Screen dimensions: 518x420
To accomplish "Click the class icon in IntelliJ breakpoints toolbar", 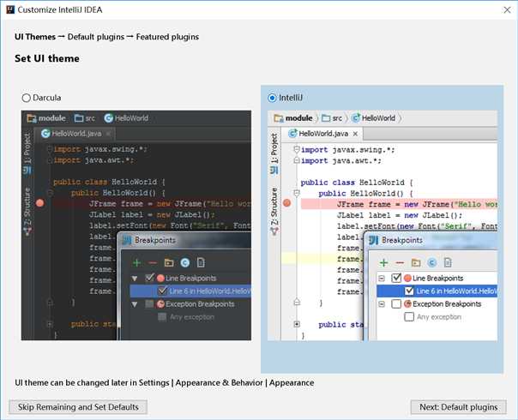I will pyautogui.click(x=431, y=263).
